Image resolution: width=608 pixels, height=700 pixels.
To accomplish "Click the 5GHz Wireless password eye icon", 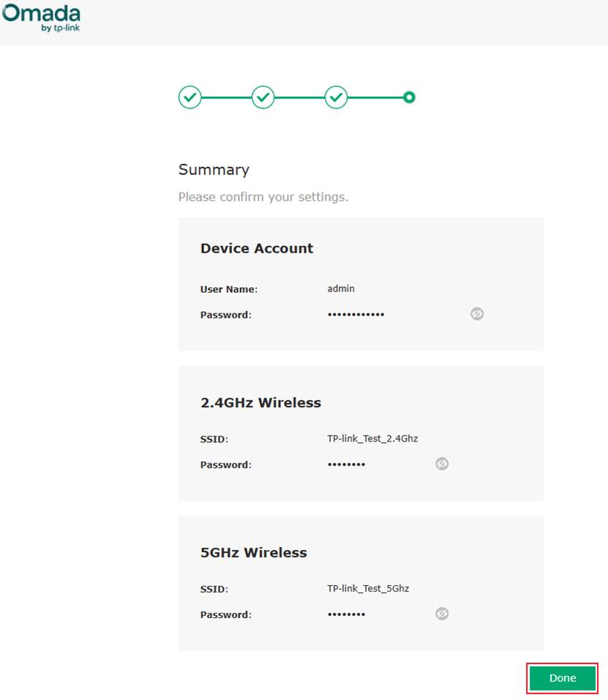I will (x=441, y=614).
